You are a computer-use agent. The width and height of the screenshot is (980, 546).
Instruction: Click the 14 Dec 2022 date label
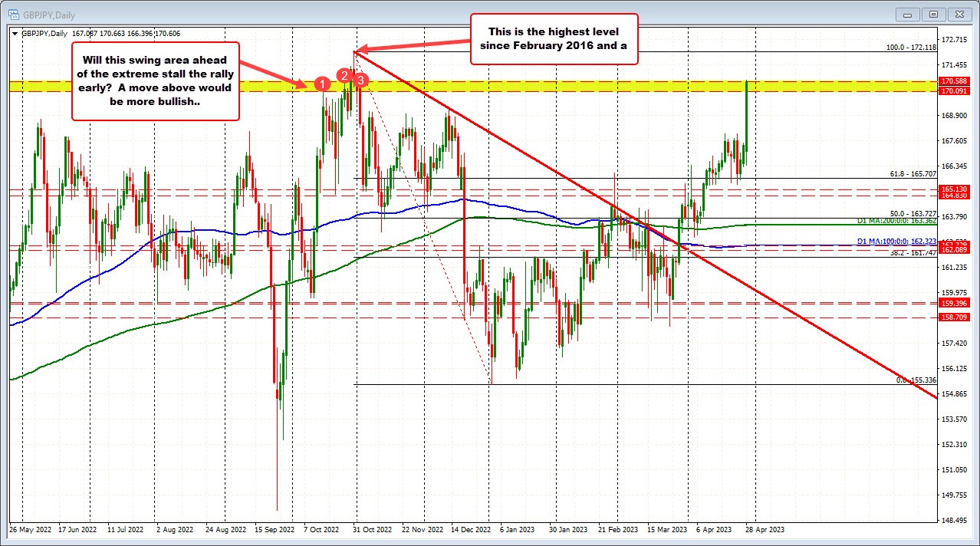[472, 529]
